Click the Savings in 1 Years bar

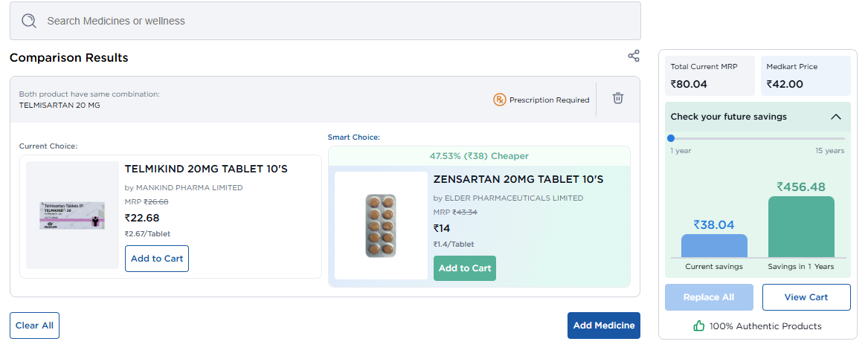click(801, 227)
